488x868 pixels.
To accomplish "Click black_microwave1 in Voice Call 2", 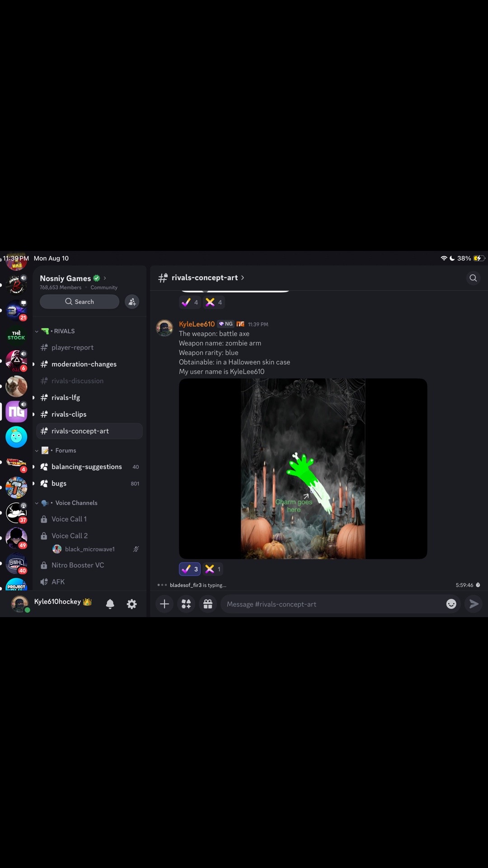I will click(89, 549).
